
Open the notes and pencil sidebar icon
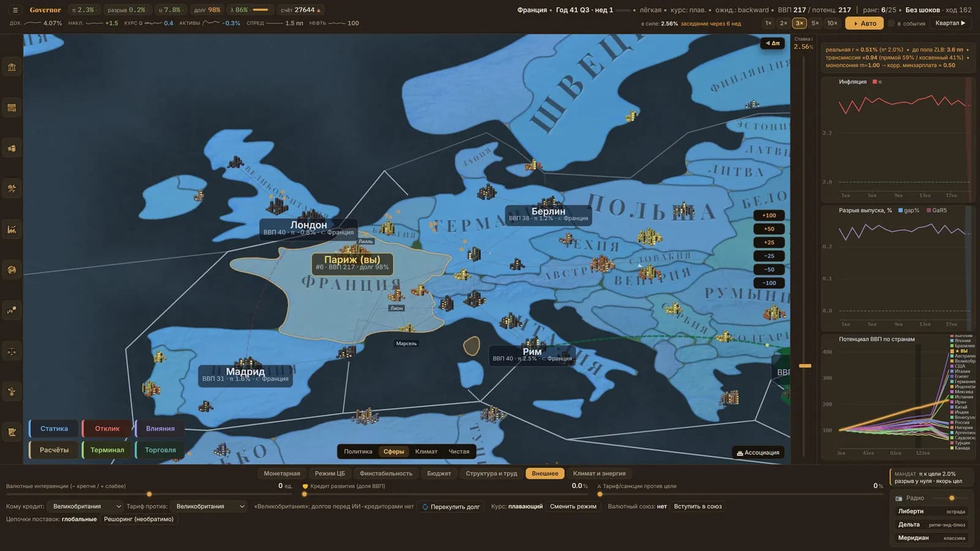(12, 432)
